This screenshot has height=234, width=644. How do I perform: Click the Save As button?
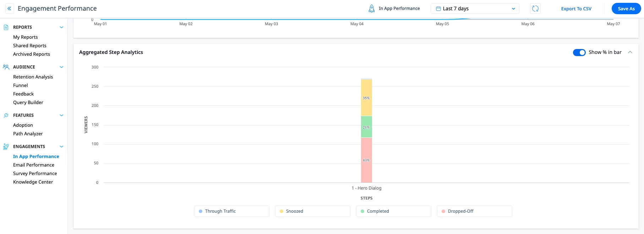point(626,9)
